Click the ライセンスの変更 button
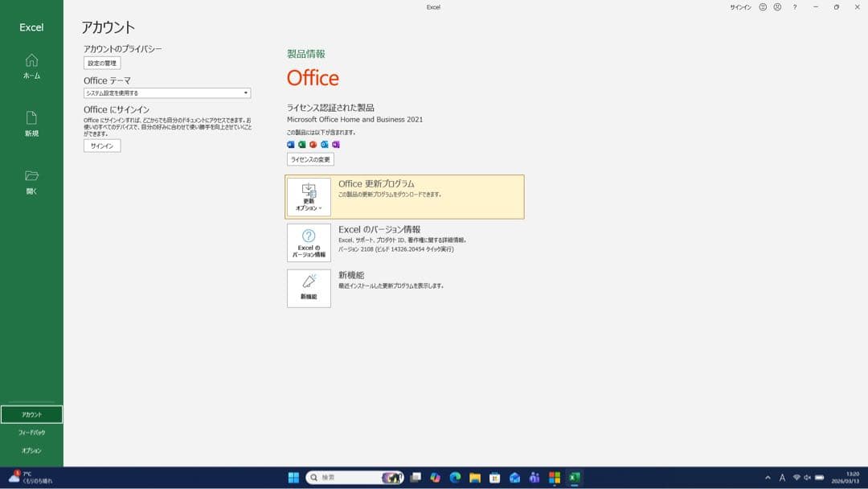Viewport: 868px width, 489px height. coord(310,159)
